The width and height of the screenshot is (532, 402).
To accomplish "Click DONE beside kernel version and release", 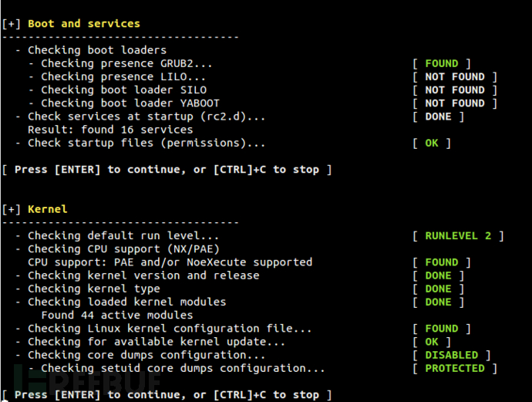I will (x=438, y=275).
